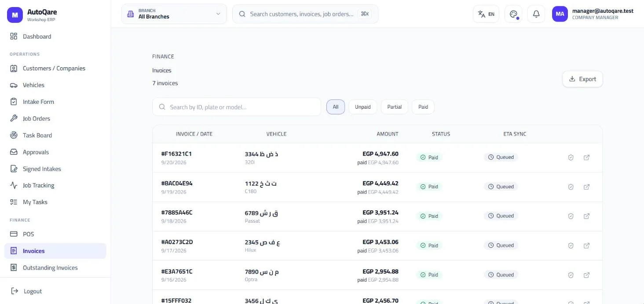
Task: Click the Job Tracking pulse icon
Action: (x=14, y=185)
